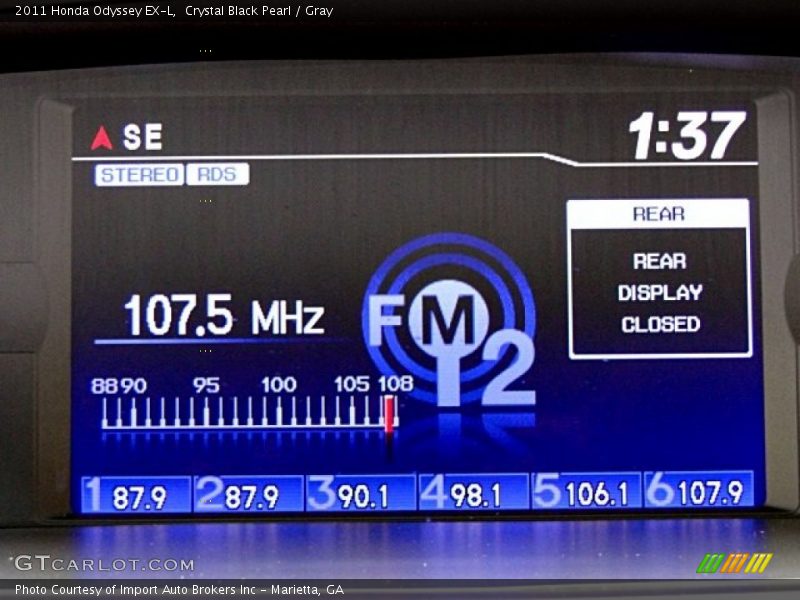Select preset 6 station 107.9
The height and width of the screenshot is (600, 800).
[x=699, y=490]
